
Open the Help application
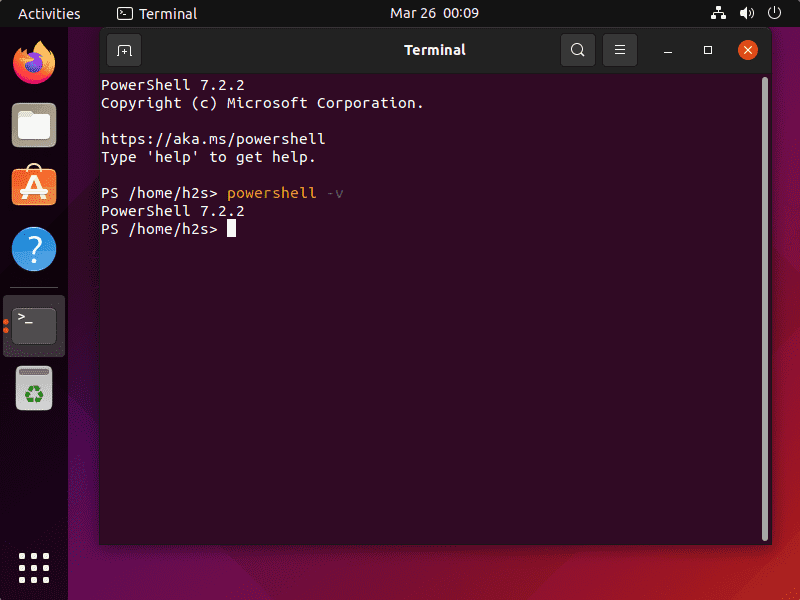(33, 249)
